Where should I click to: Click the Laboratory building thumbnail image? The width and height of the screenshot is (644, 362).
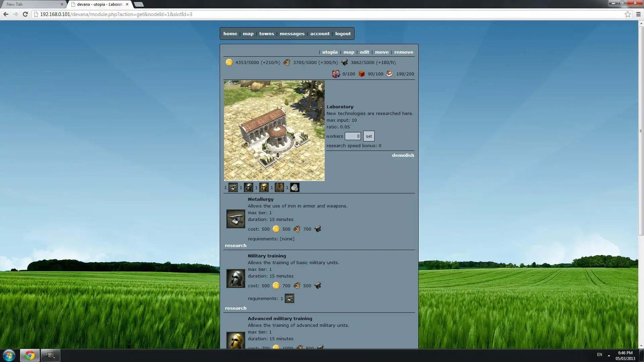click(274, 130)
